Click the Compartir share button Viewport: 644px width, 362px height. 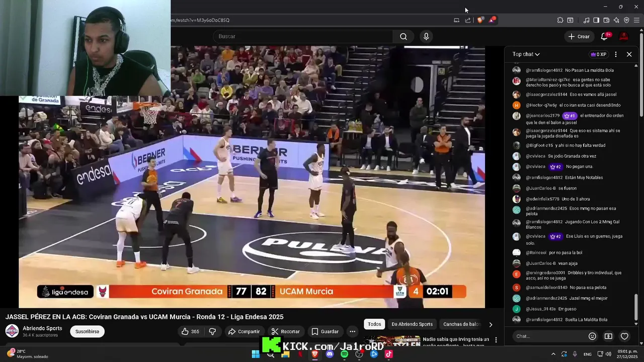pyautogui.click(x=244, y=331)
